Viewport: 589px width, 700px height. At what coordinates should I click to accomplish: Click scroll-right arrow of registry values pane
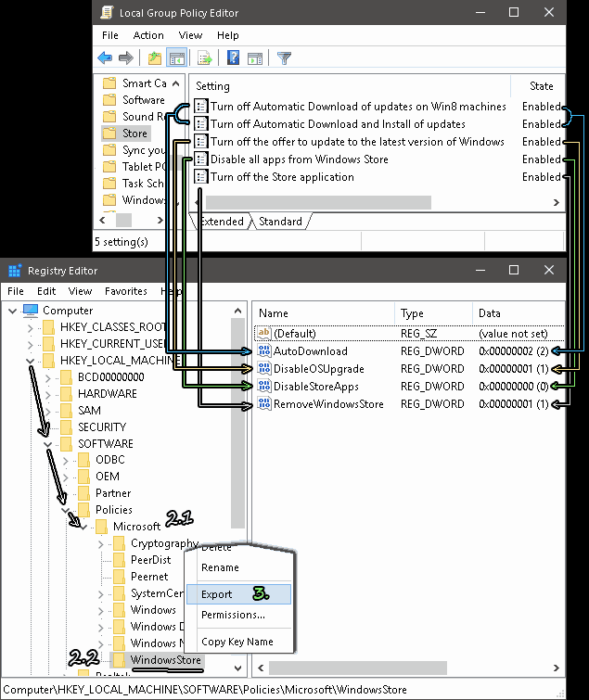557,668
